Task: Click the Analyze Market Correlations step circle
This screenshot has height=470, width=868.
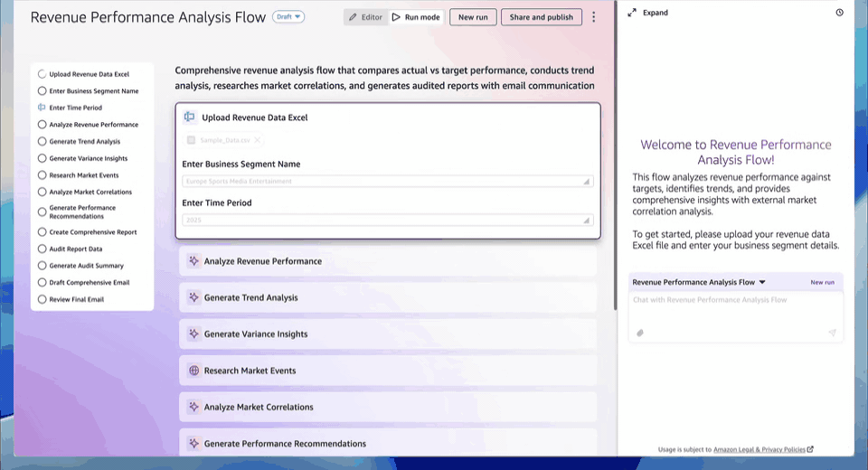Action: pos(42,193)
